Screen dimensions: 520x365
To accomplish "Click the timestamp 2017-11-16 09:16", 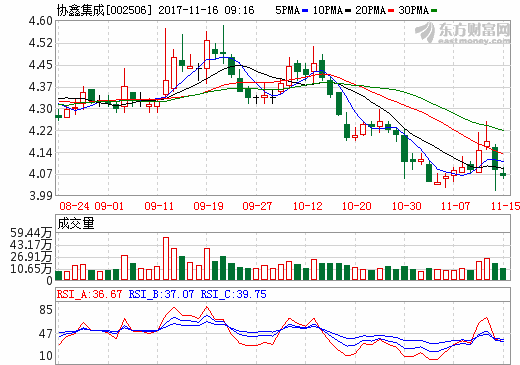I will click(x=206, y=10).
